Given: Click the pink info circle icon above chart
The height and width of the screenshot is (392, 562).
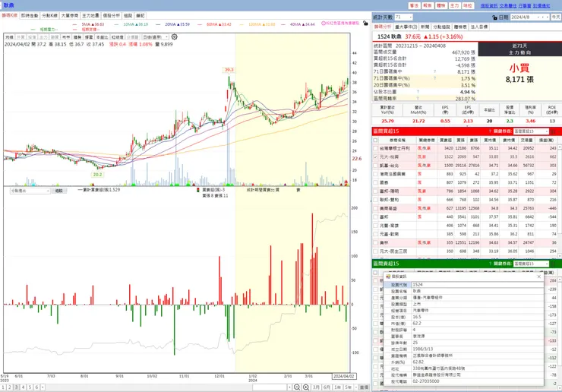Looking at the screenshot, I should pyautogui.click(x=324, y=24).
